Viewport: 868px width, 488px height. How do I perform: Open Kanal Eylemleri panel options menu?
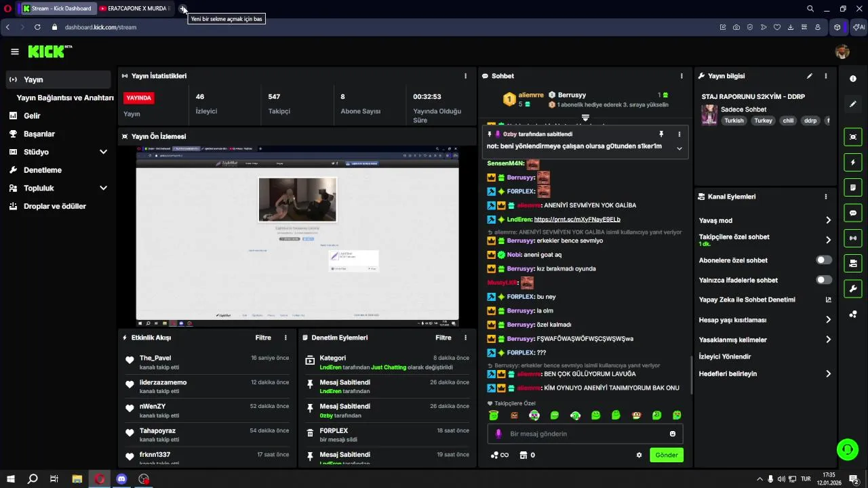click(x=825, y=197)
